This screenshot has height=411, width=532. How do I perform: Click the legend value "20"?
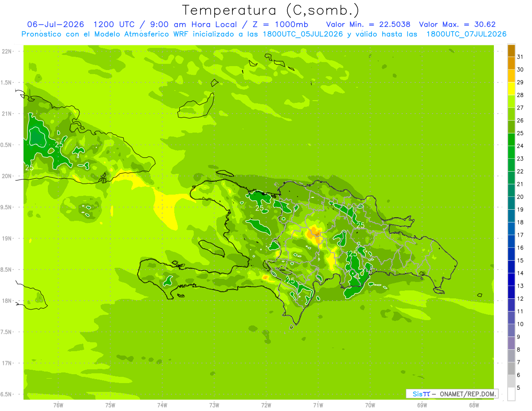(x=520, y=197)
